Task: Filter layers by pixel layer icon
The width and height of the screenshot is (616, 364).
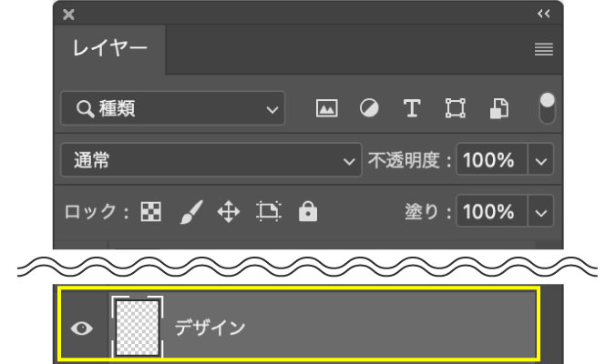Action: click(x=326, y=109)
